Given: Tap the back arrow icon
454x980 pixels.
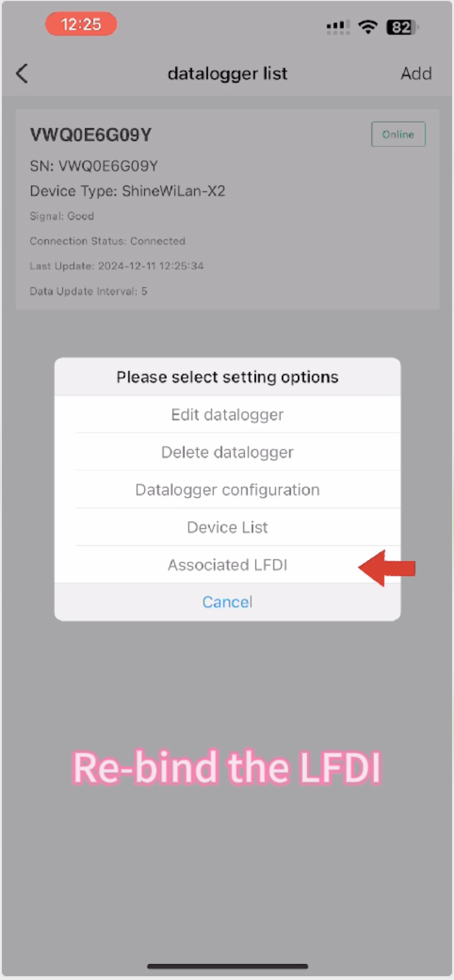Looking at the screenshot, I should (22, 74).
